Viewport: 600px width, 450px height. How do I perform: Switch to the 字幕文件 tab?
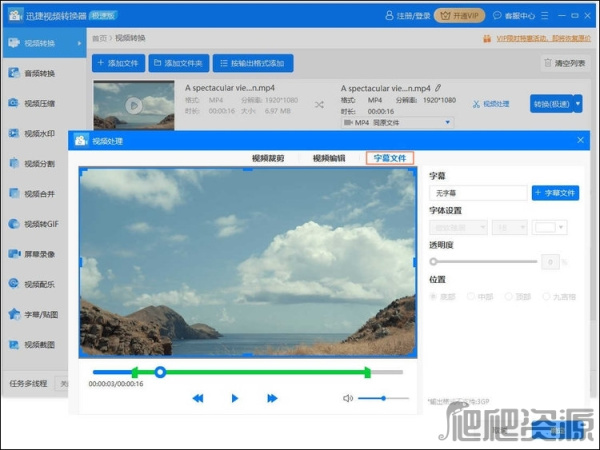click(390, 158)
